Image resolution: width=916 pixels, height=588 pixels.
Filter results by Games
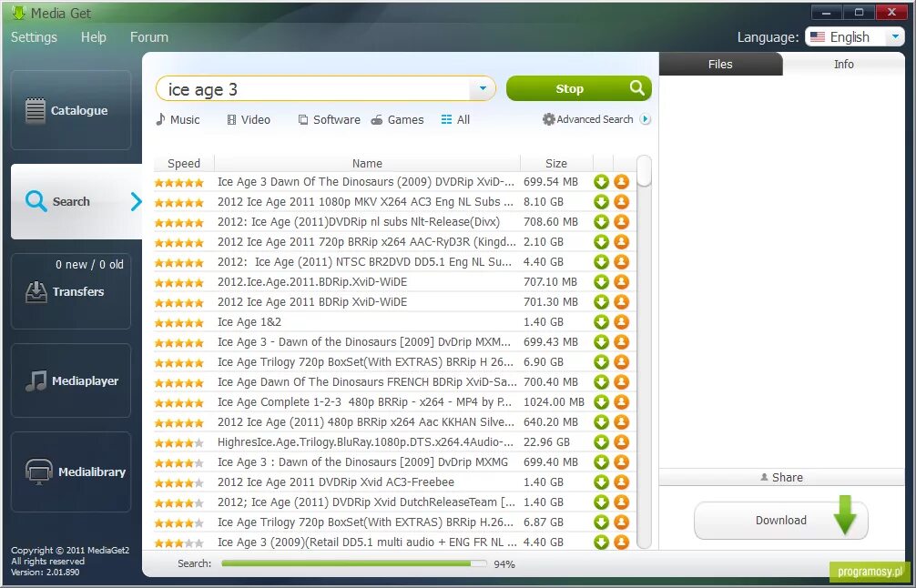397,120
